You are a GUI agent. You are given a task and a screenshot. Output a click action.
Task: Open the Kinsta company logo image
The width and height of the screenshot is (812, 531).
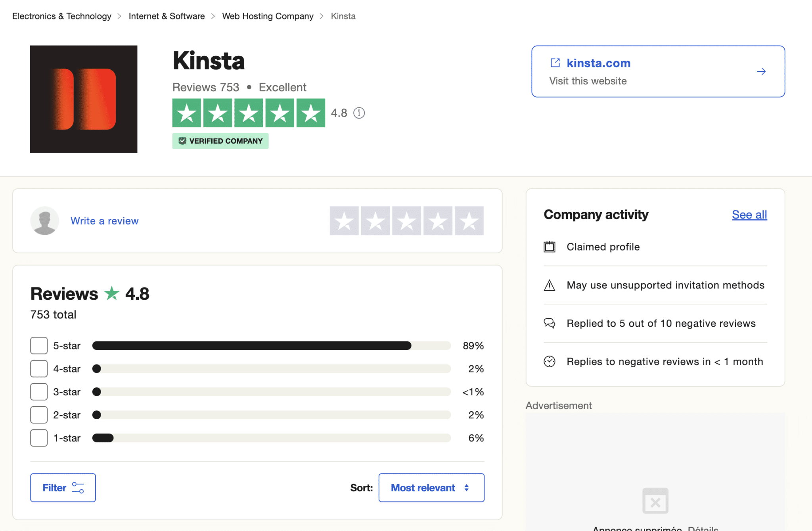click(83, 99)
